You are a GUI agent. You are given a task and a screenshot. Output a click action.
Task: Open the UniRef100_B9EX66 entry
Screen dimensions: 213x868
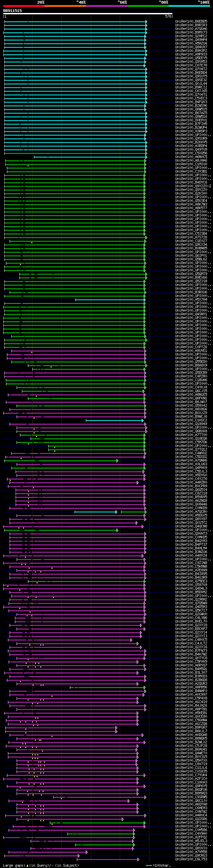[191, 278]
